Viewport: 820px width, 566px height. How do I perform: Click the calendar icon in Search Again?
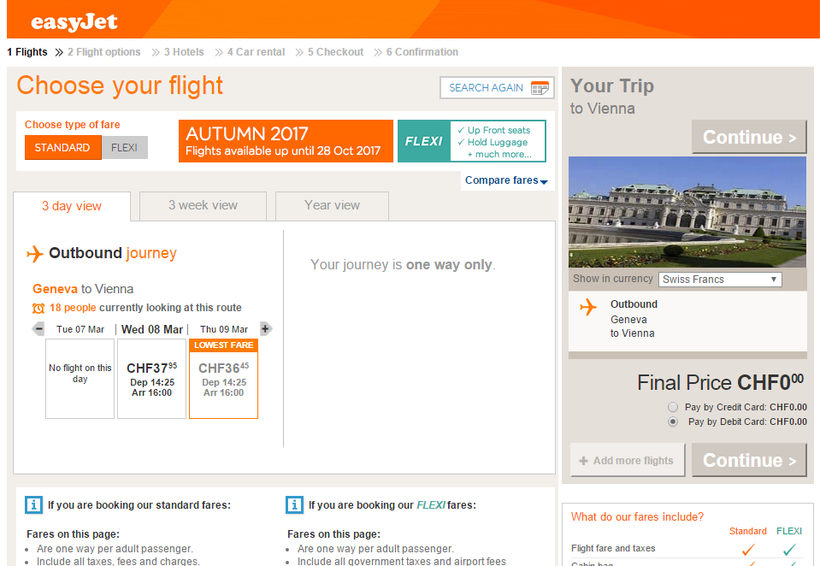point(540,87)
